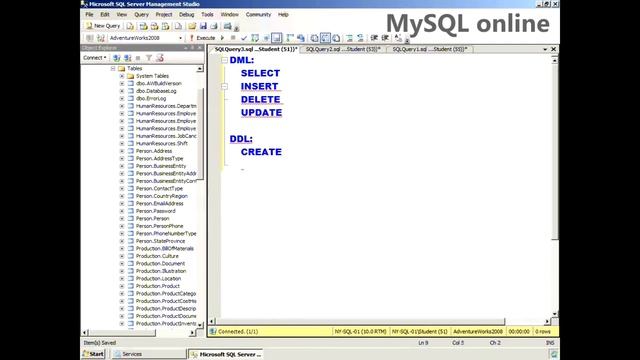The width and height of the screenshot is (640, 360).
Task: Specify values for template parameters icon
Action: pos(398,38)
